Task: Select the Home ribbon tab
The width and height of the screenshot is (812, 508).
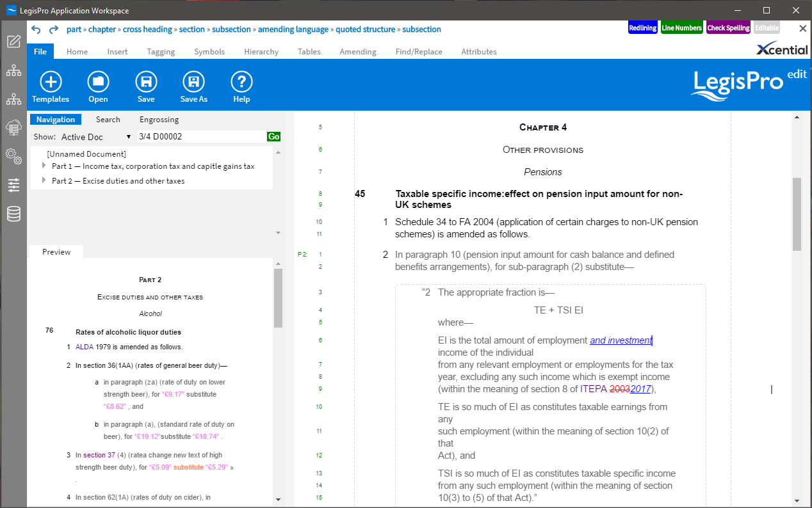Action: 77,52
